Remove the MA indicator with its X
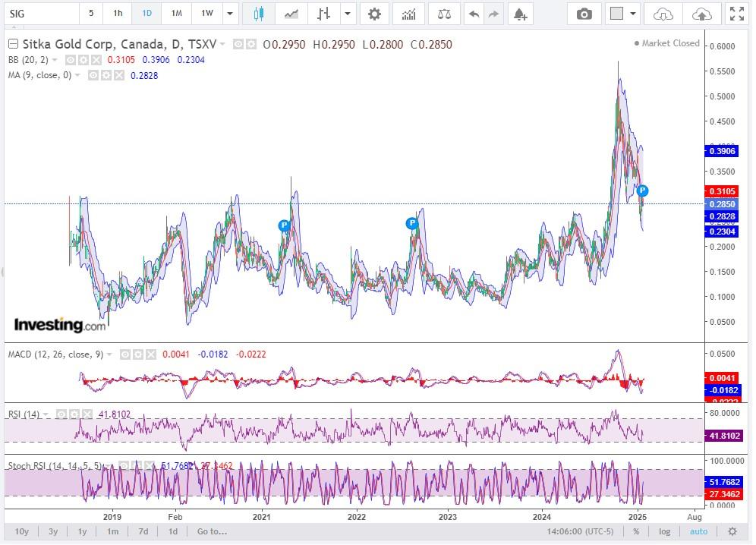 pyautogui.click(x=118, y=76)
